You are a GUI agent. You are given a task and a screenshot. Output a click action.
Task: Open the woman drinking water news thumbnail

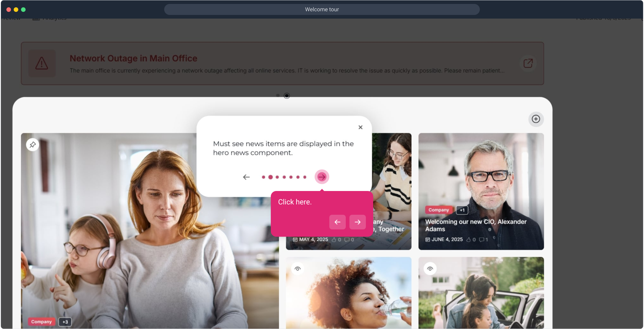(x=349, y=293)
